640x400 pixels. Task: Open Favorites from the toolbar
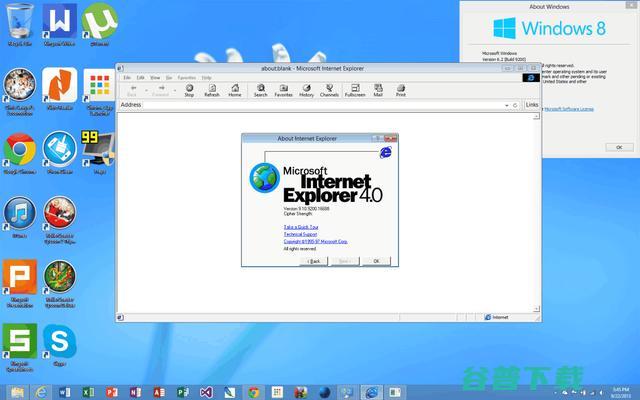coord(284,89)
